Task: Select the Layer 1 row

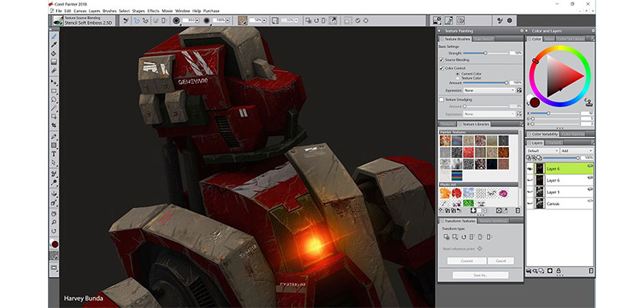Action: coord(560,192)
